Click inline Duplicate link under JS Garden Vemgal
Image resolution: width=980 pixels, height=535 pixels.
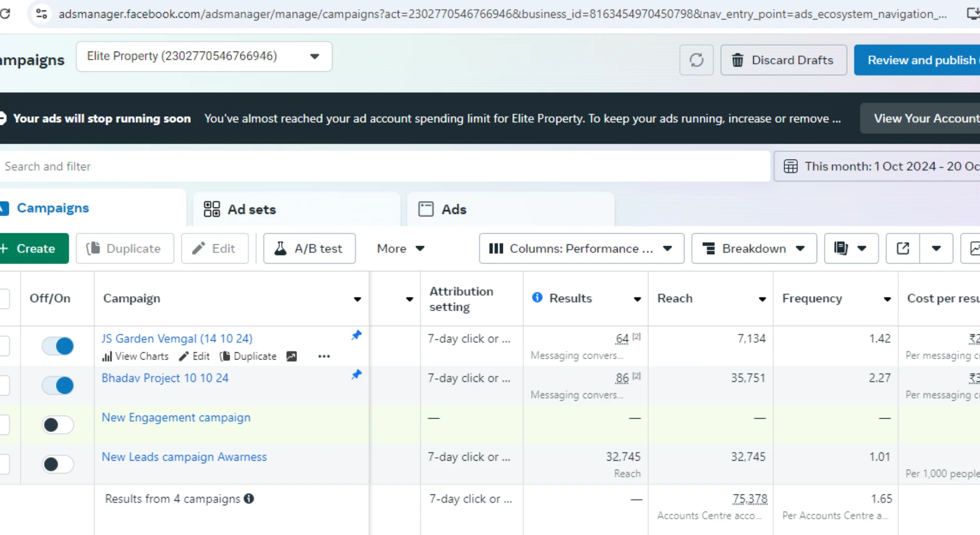(248, 356)
